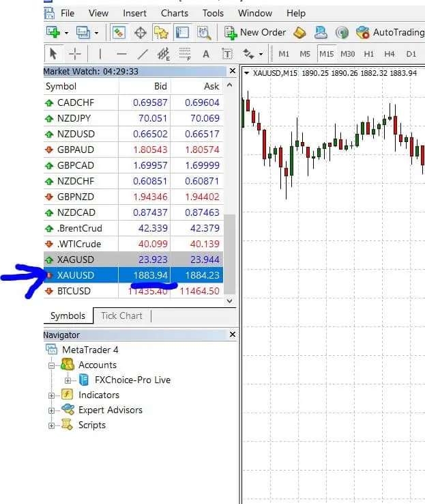425x504 pixels.
Task: Select the Equidistant Channel tool
Action: click(164, 54)
